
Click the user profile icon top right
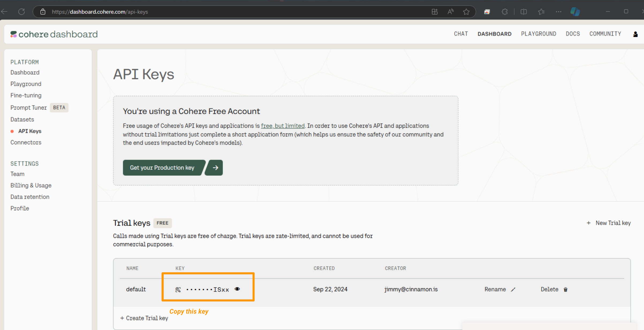(x=635, y=34)
